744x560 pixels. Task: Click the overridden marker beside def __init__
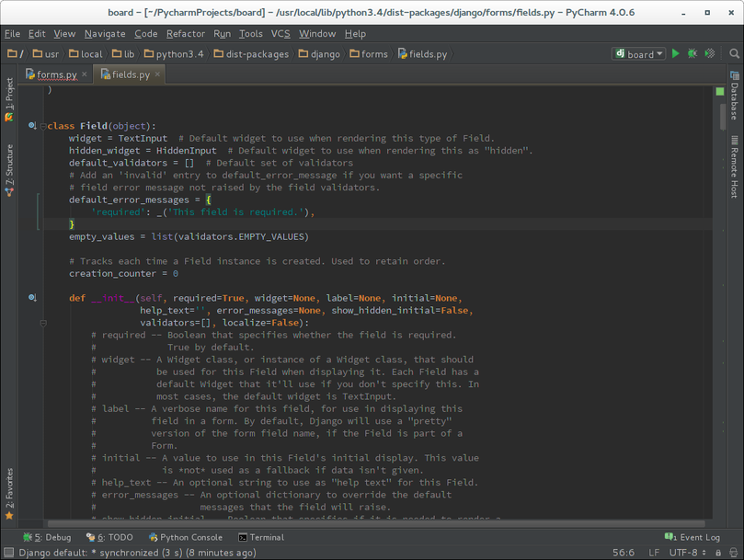pos(32,298)
